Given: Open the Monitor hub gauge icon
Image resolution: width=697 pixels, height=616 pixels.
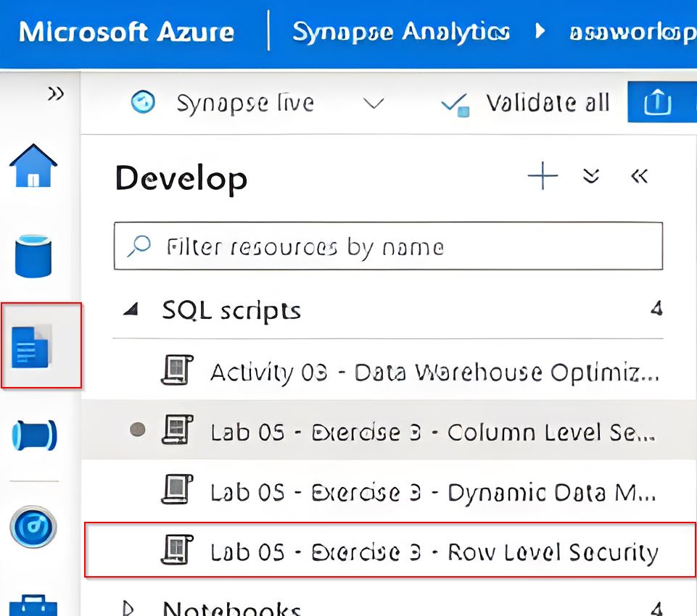Looking at the screenshot, I should pos(33,527).
